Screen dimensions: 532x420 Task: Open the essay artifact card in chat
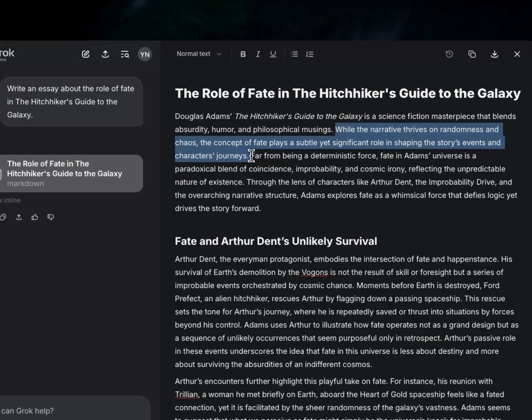click(x=71, y=174)
